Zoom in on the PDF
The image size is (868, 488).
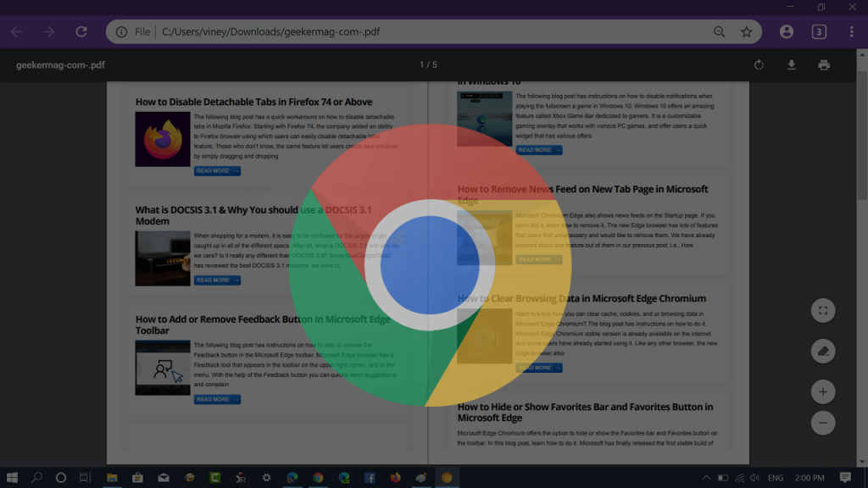[x=823, y=391]
